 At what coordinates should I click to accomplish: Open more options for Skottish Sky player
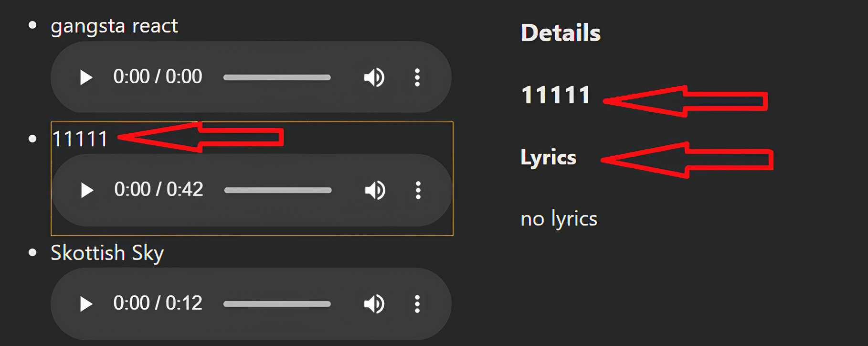click(x=417, y=304)
